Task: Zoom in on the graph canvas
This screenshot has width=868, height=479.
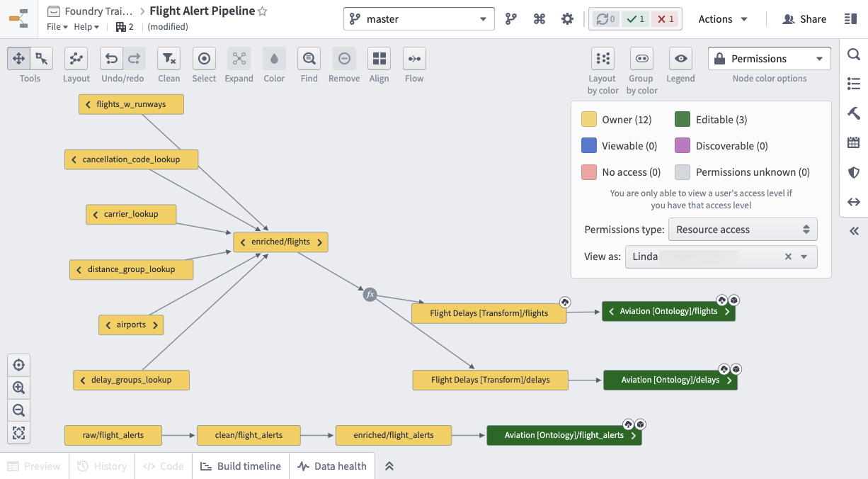Action: [x=18, y=388]
